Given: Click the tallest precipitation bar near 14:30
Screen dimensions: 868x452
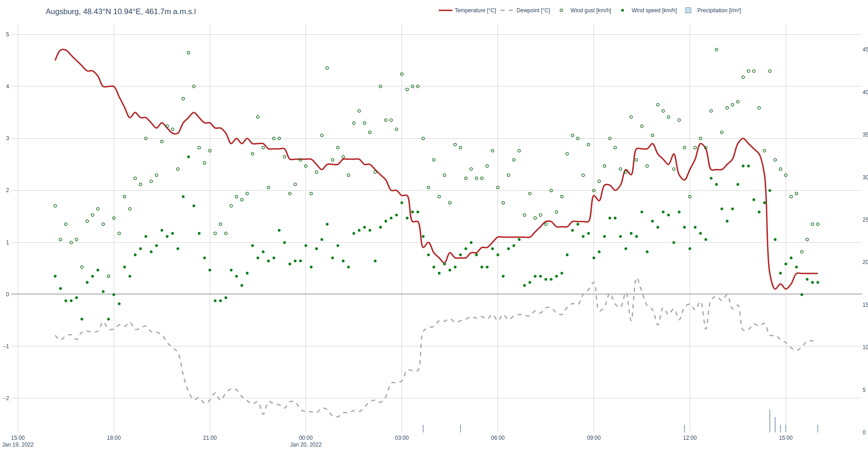Looking at the screenshot, I should tap(770, 421).
